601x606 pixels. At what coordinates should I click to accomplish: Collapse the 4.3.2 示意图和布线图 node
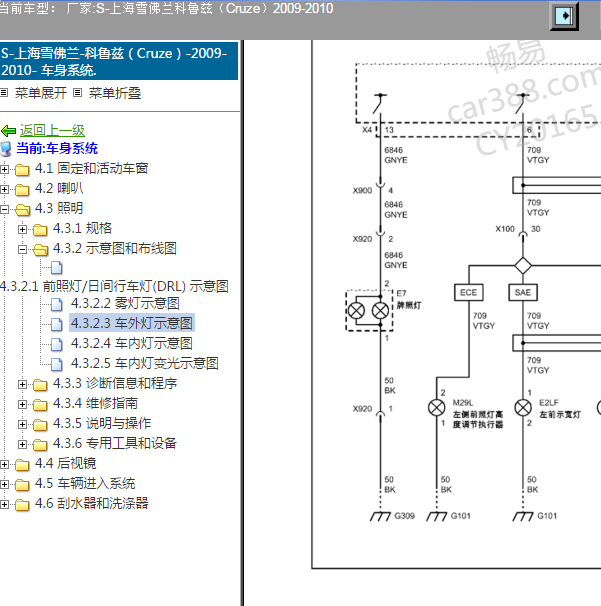tap(22, 250)
